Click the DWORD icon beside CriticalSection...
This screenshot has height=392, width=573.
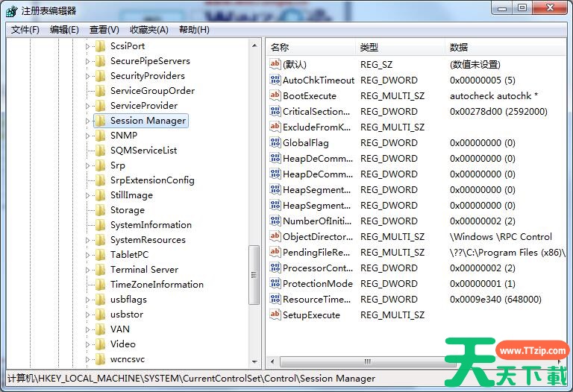(x=275, y=111)
